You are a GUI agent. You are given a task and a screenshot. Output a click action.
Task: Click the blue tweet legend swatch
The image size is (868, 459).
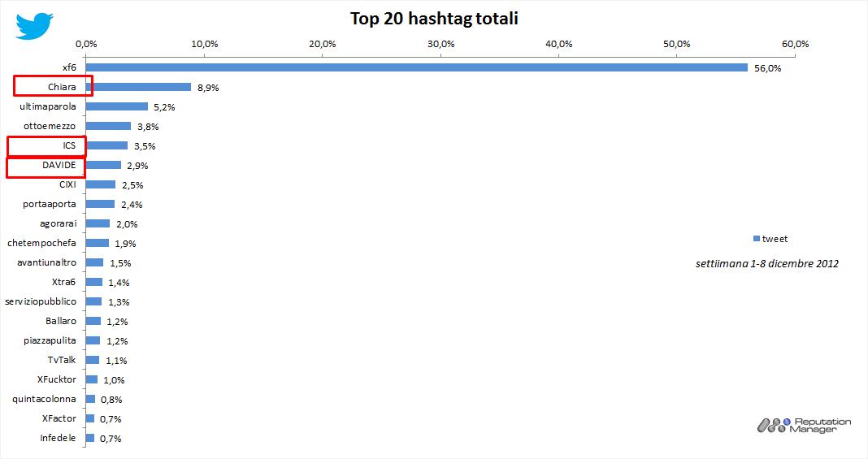(756, 238)
